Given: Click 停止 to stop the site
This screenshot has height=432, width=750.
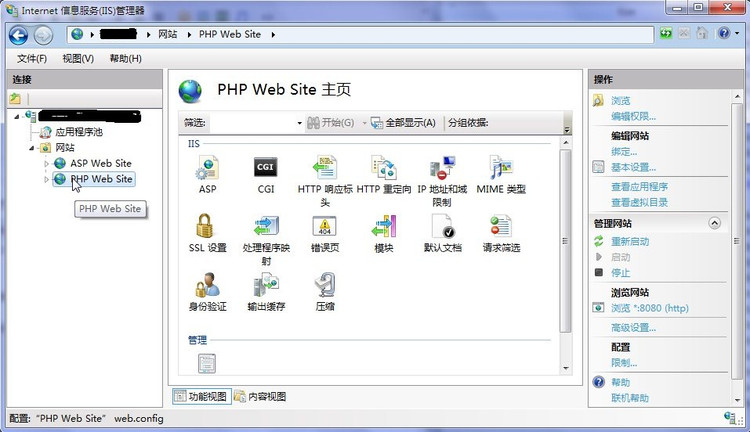Looking at the screenshot, I should click(x=620, y=273).
